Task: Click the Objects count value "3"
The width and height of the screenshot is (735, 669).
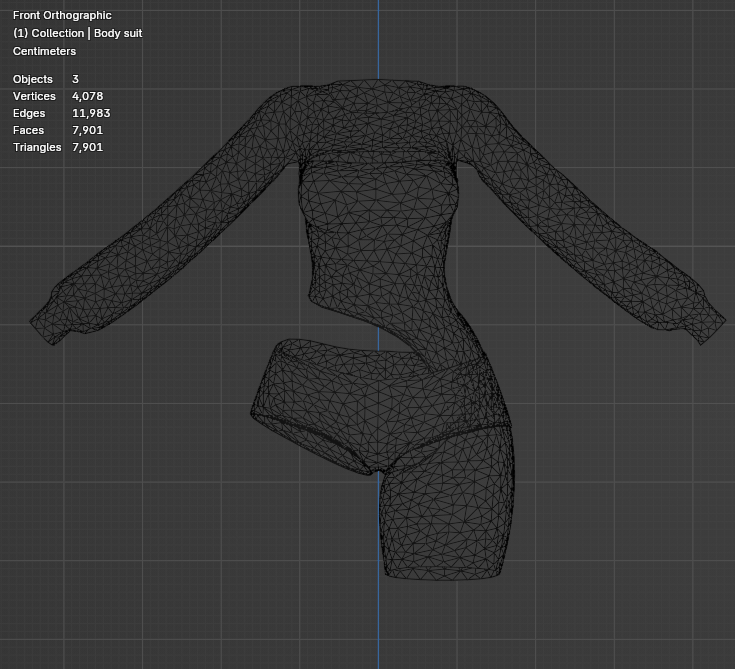Action: (x=75, y=79)
